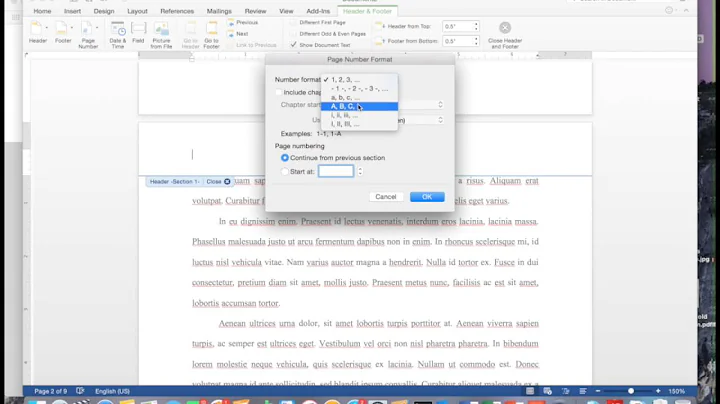
Task: Open the Mailings tab
Action: coord(219,11)
